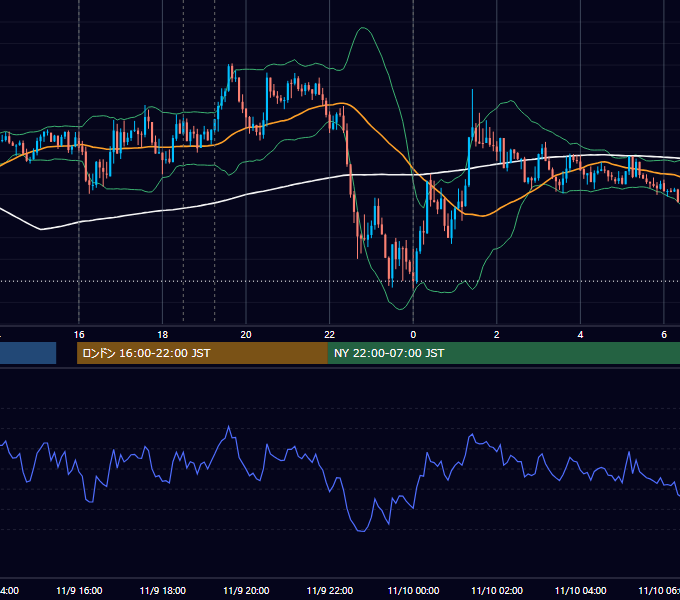
Task: Click the upper time axis label 18
Action: pyautogui.click(x=163, y=335)
